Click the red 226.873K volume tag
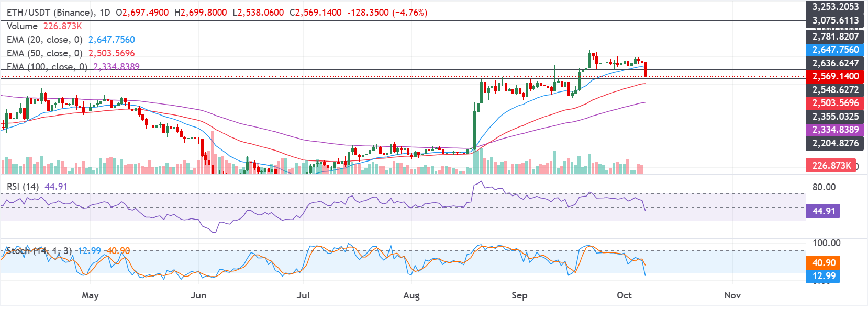Image resolution: width=868 pixels, height=311 pixels. (x=831, y=166)
